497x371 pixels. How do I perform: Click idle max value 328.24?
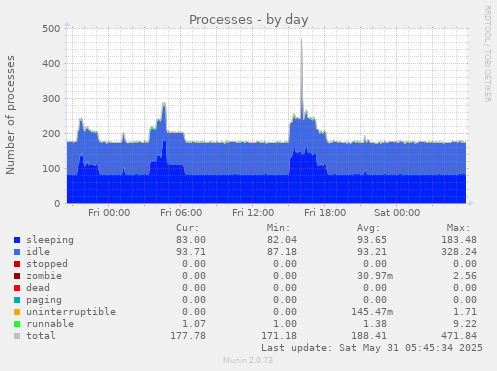[459, 252]
